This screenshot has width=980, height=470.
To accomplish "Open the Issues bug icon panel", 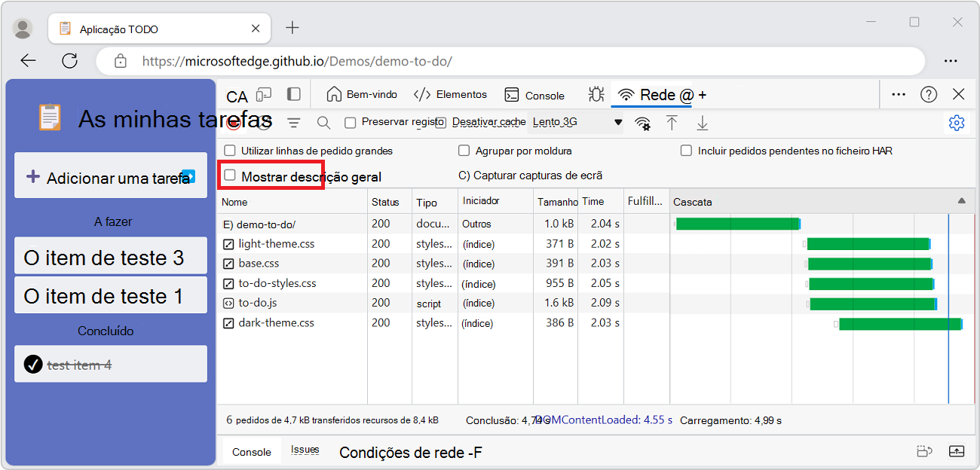I will pyautogui.click(x=596, y=95).
